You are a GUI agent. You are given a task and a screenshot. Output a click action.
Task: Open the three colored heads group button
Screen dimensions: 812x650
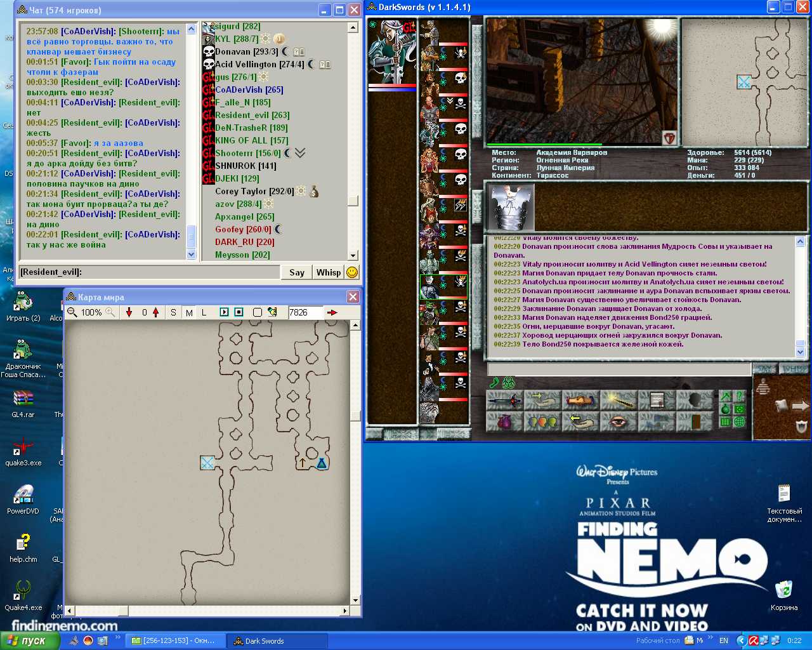coord(542,421)
